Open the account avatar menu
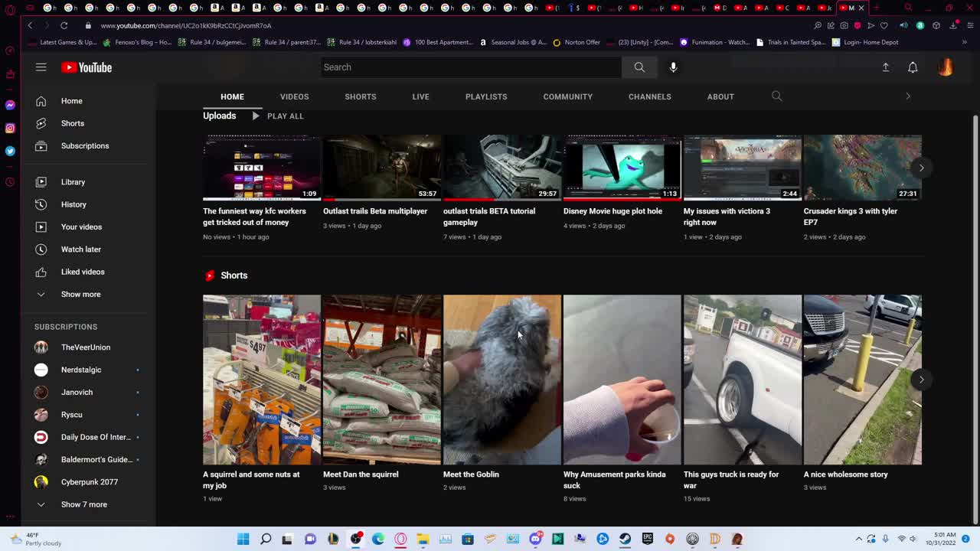 tap(946, 67)
